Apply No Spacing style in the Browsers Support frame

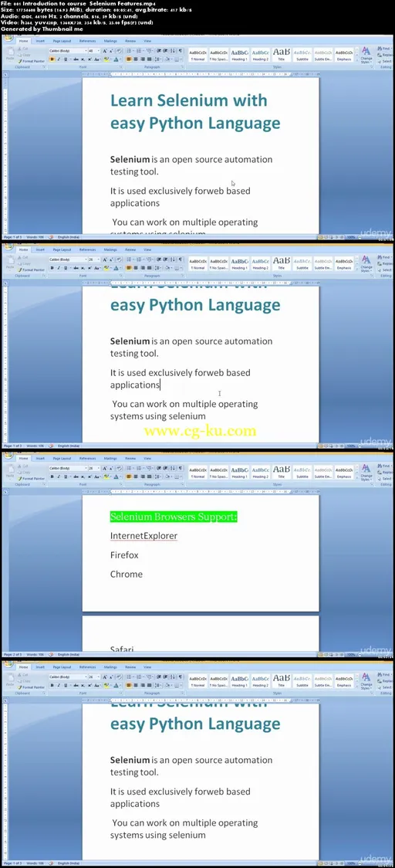point(218,473)
